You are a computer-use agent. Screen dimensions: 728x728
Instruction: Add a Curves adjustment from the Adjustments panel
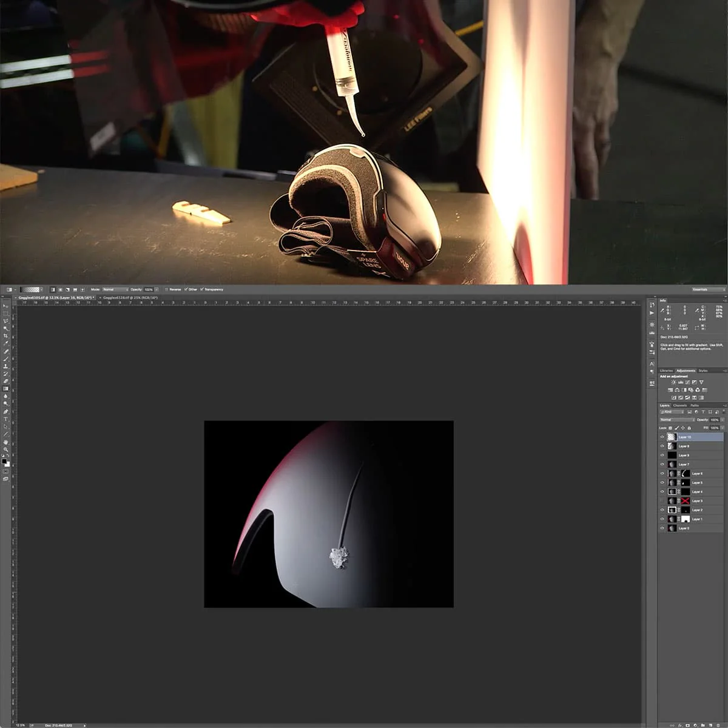point(687,382)
